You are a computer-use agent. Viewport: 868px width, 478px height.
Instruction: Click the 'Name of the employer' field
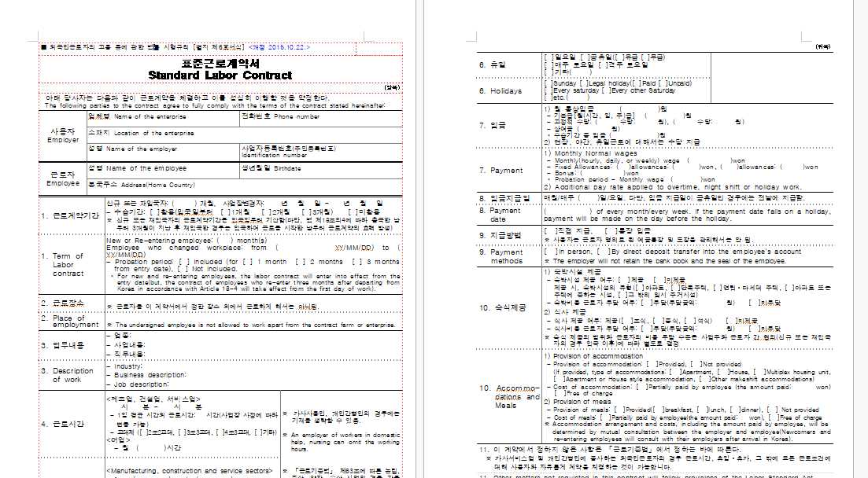coord(164,153)
